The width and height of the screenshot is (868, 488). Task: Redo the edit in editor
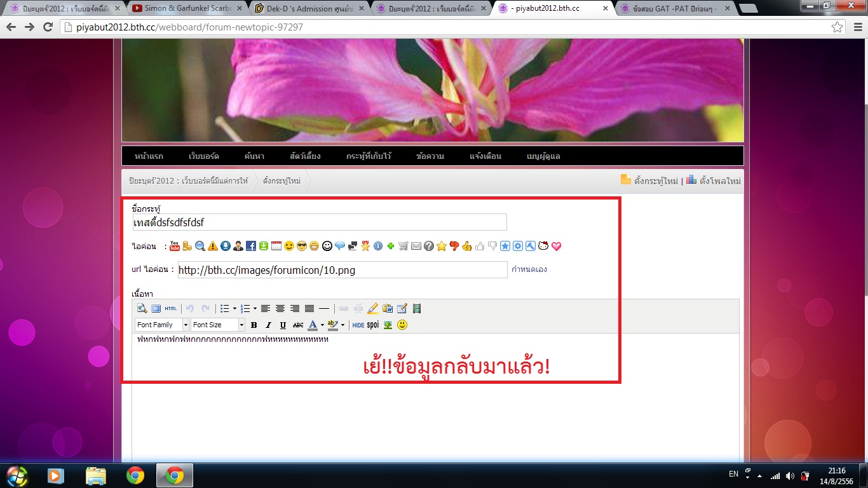tap(205, 309)
